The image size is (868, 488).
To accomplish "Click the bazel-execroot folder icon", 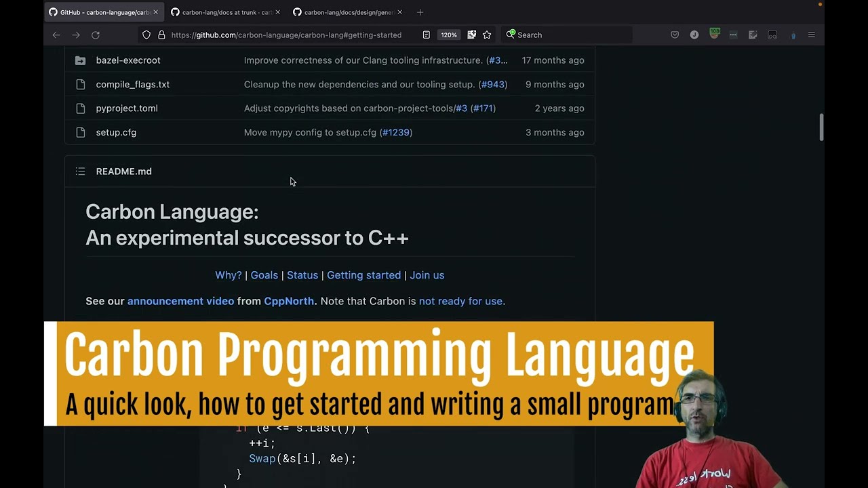I will pyautogui.click(x=80, y=60).
